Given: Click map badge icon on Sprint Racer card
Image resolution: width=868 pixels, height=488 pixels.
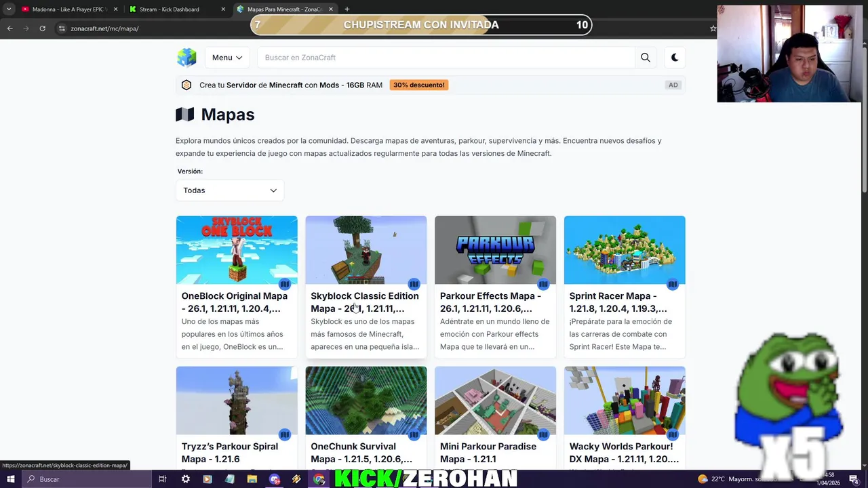Looking at the screenshot, I should [673, 284].
